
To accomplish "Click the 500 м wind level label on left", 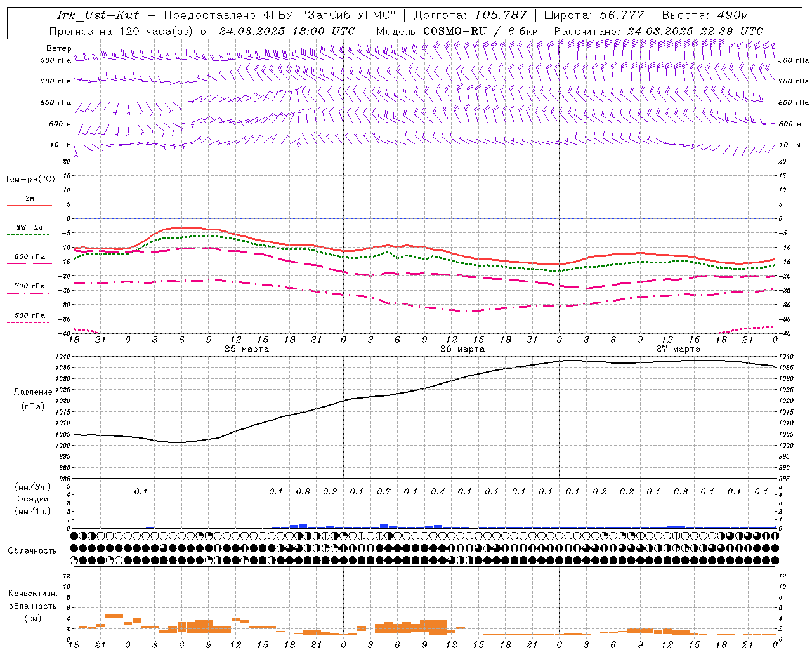I will (60, 124).
